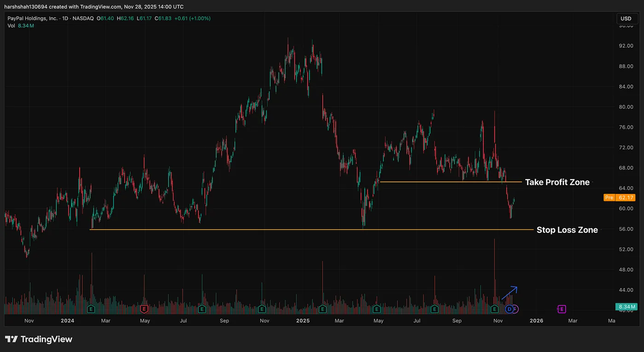644x352 pixels.
Task: Click the red earnings marker near May 2024
Action: [x=144, y=309]
